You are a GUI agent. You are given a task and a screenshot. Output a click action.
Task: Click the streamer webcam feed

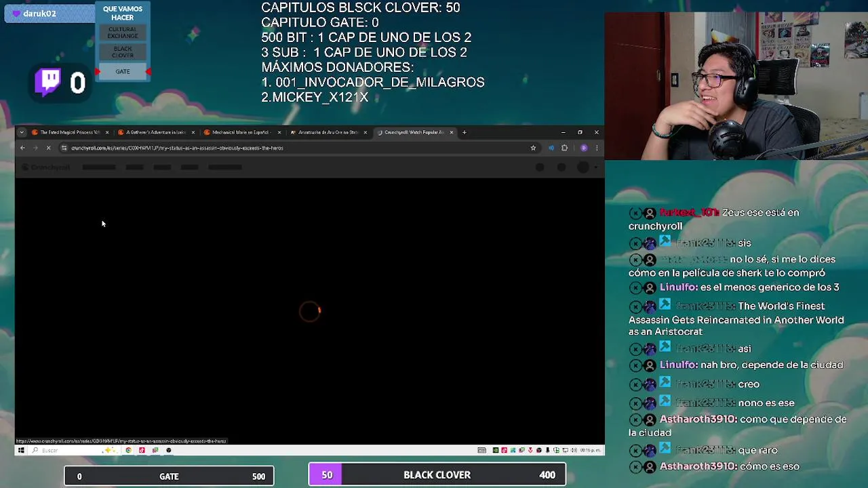click(736, 86)
